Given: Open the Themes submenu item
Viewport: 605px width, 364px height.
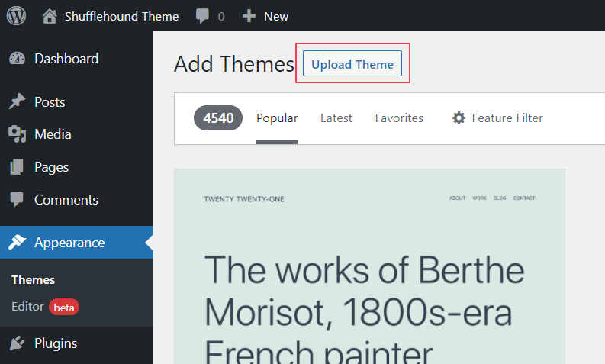Looking at the screenshot, I should (33, 280).
